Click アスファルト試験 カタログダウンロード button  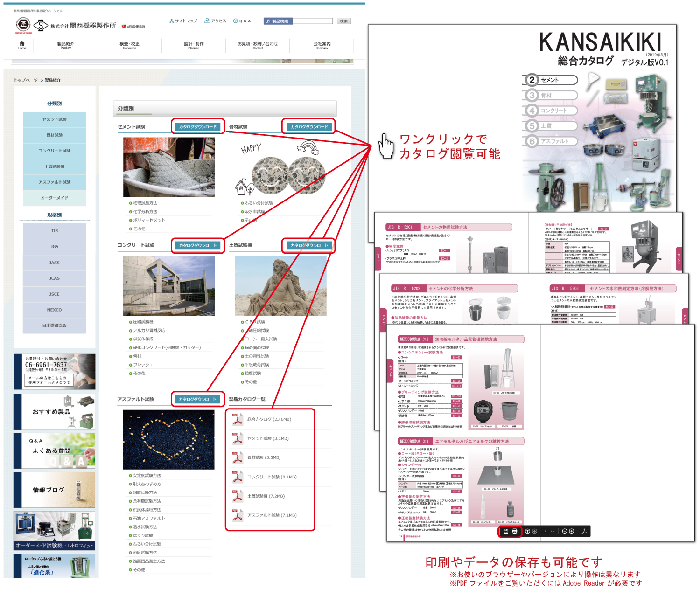[x=198, y=399]
